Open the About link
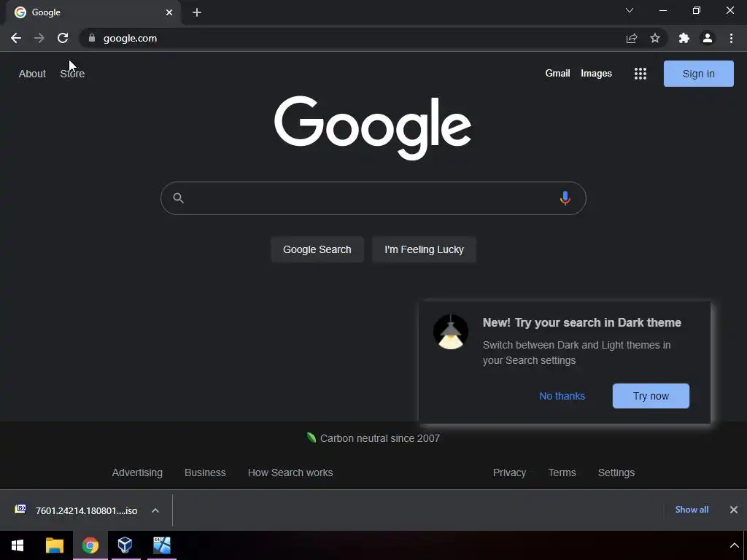Screen dimensions: 747x560 [32, 74]
